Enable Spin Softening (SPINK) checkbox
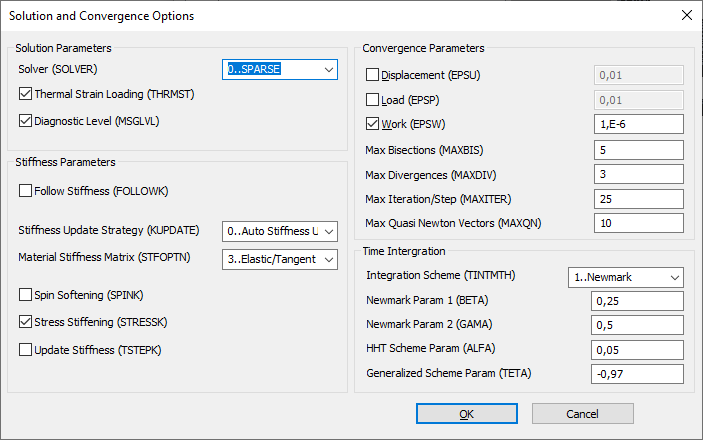This screenshot has height=440, width=703. click(26, 295)
